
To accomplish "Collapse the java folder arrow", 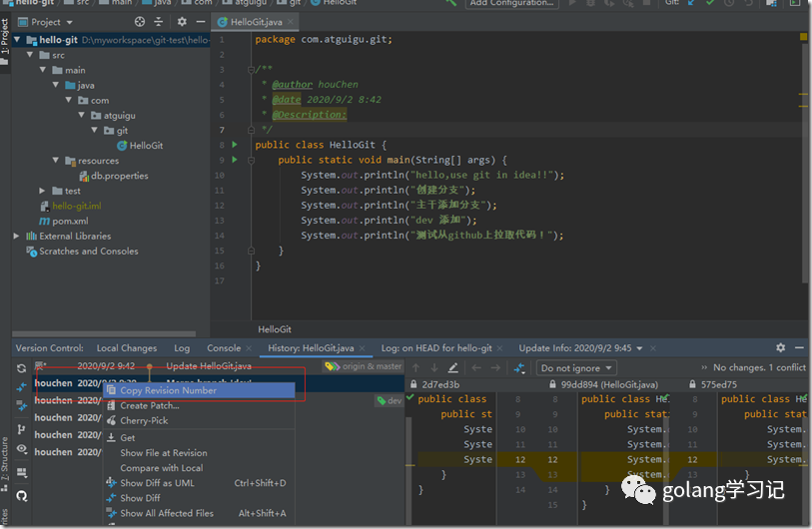I will point(55,85).
